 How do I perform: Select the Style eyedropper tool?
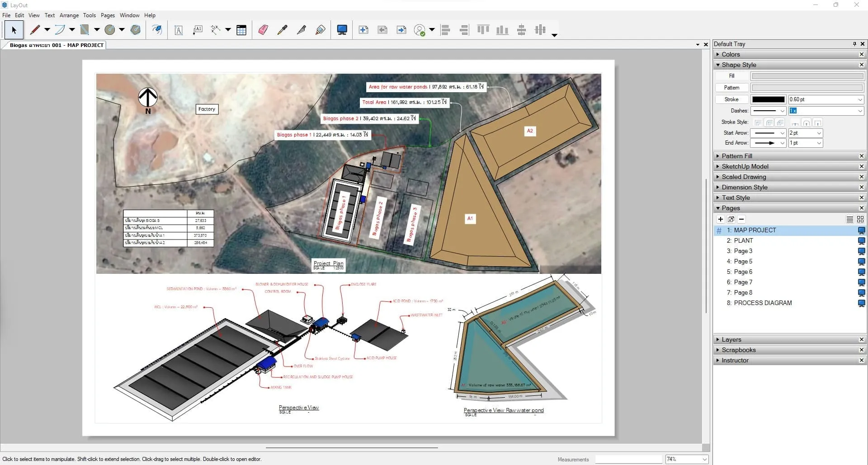pos(283,30)
